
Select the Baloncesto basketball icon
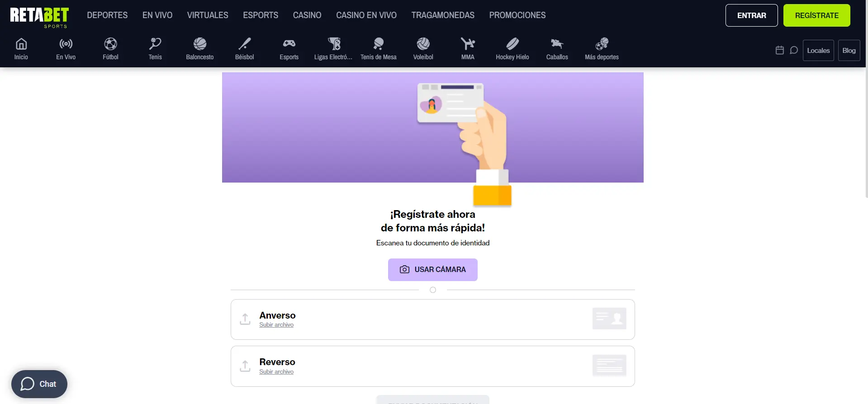coord(199,44)
